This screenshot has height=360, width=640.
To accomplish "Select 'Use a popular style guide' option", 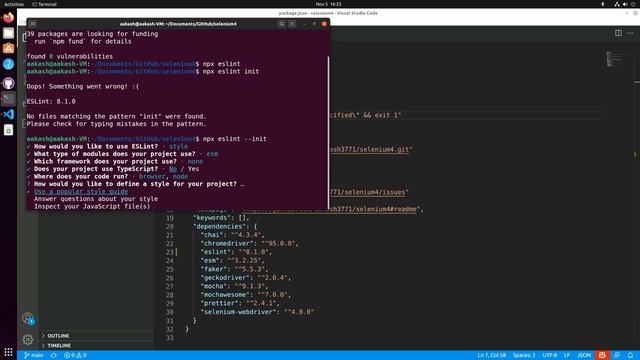I will point(81,191).
